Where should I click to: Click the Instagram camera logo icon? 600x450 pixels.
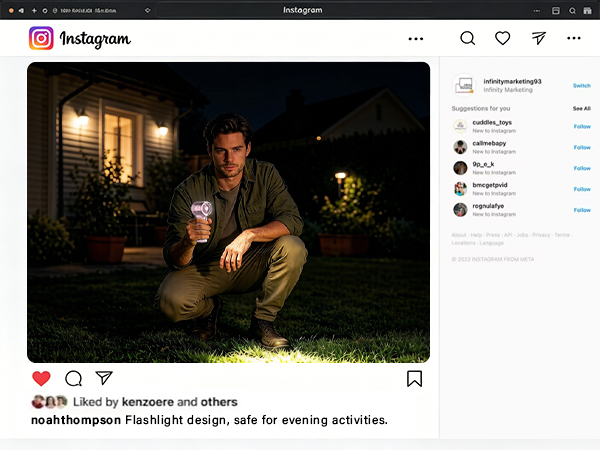pyautogui.click(x=41, y=38)
